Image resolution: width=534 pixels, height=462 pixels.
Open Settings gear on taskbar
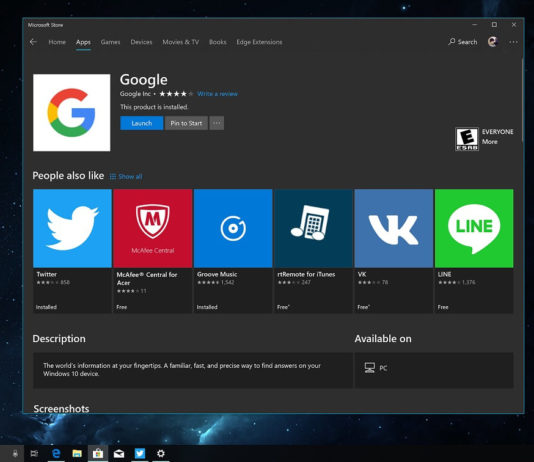[x=161, y=453]
